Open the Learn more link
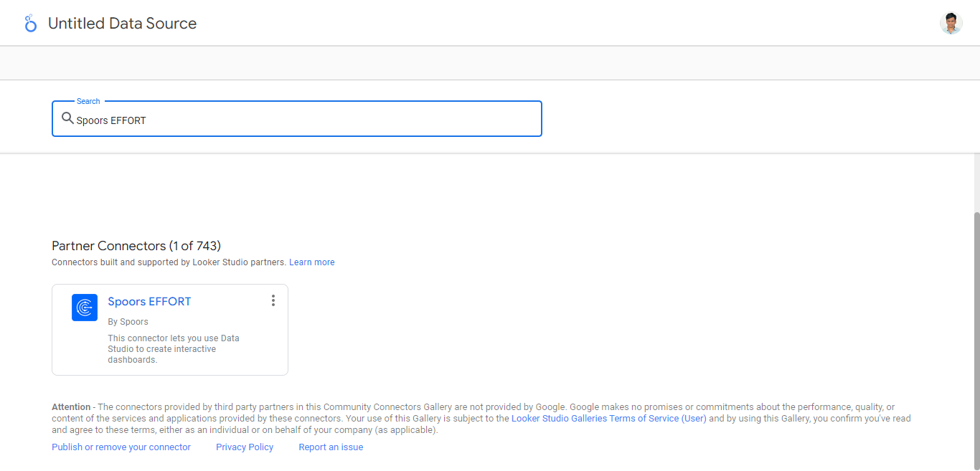 point(311,262)
